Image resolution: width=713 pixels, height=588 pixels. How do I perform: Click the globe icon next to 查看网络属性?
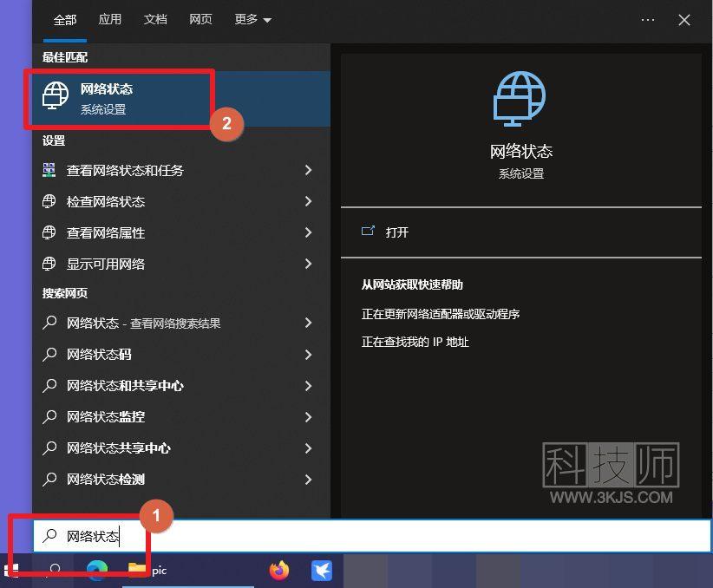pyautogui.click(x=49, y=232)
